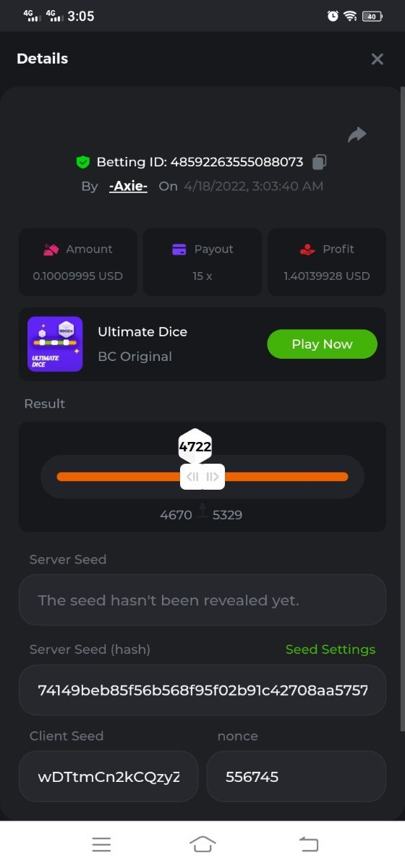Tap the Android home navigation icon
The image size is (405, 868).
point(202,843)
